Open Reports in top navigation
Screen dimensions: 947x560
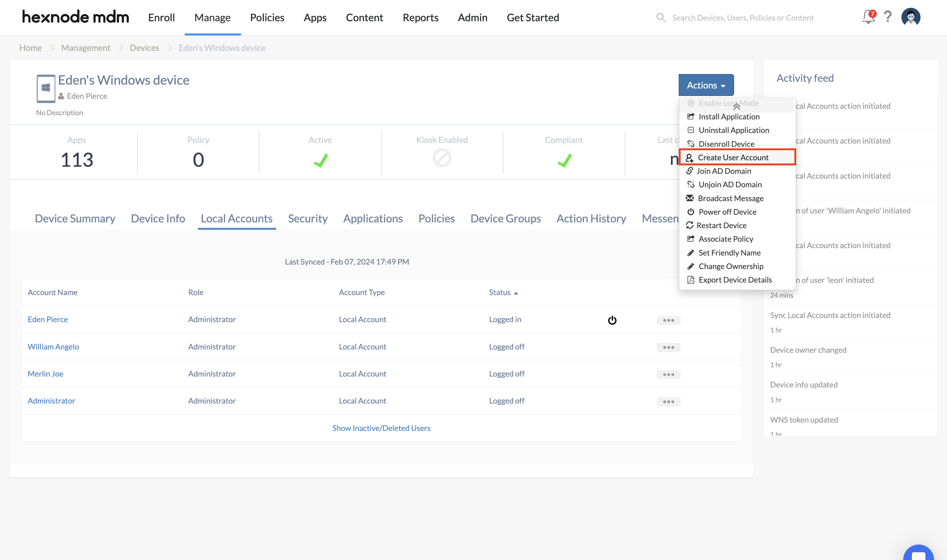(420, 17)
